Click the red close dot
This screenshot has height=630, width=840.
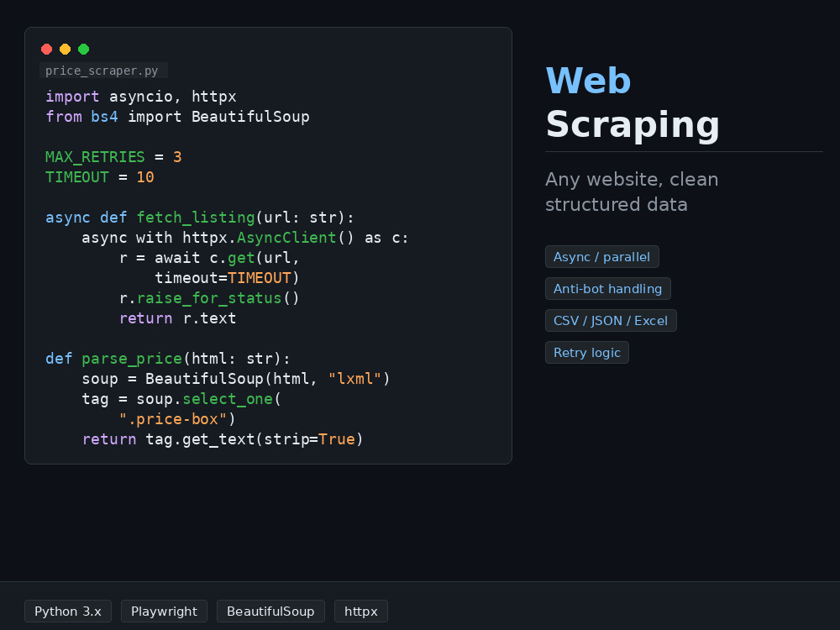pyautogui.click(x=46, y=50)
